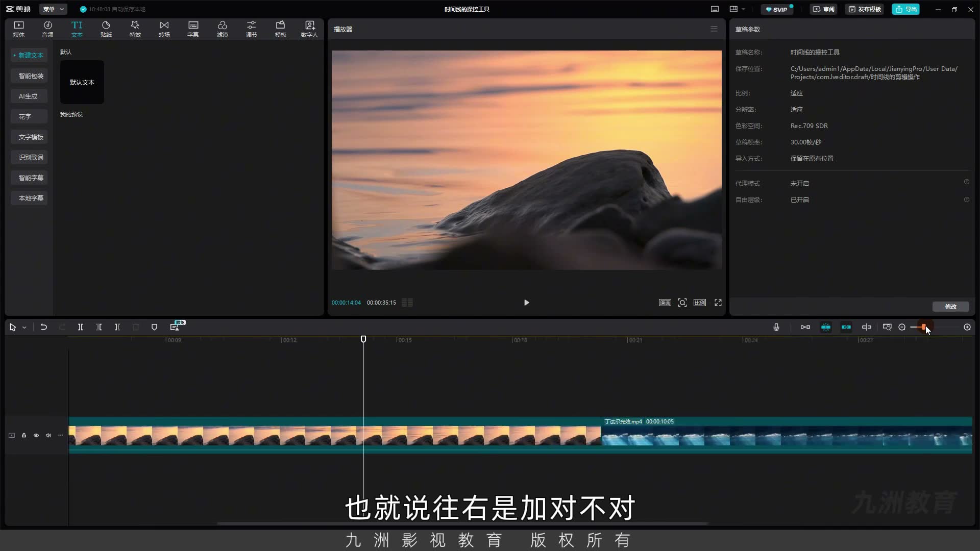Click the delete-left trim tool
980x551 pixels.
pyautogui.click(x=99, y=327)
